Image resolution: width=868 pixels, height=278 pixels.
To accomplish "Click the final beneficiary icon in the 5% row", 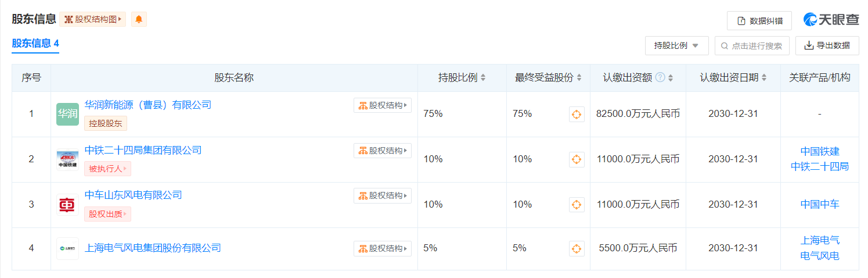I will click(576, 249).
